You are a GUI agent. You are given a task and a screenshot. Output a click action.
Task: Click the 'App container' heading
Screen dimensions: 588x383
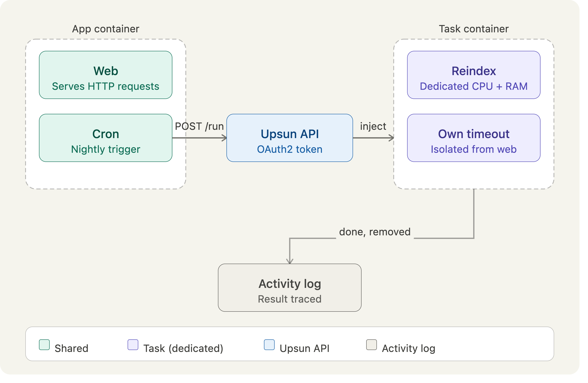(106, 29)
